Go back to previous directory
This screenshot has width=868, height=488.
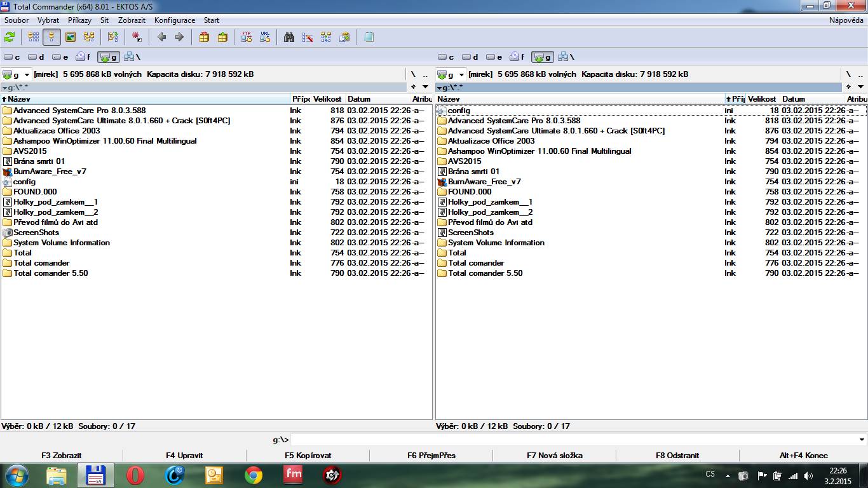pos(161,37)
